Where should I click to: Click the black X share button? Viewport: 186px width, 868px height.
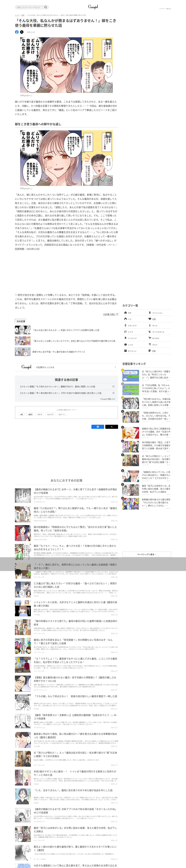(x=111, y=427)
